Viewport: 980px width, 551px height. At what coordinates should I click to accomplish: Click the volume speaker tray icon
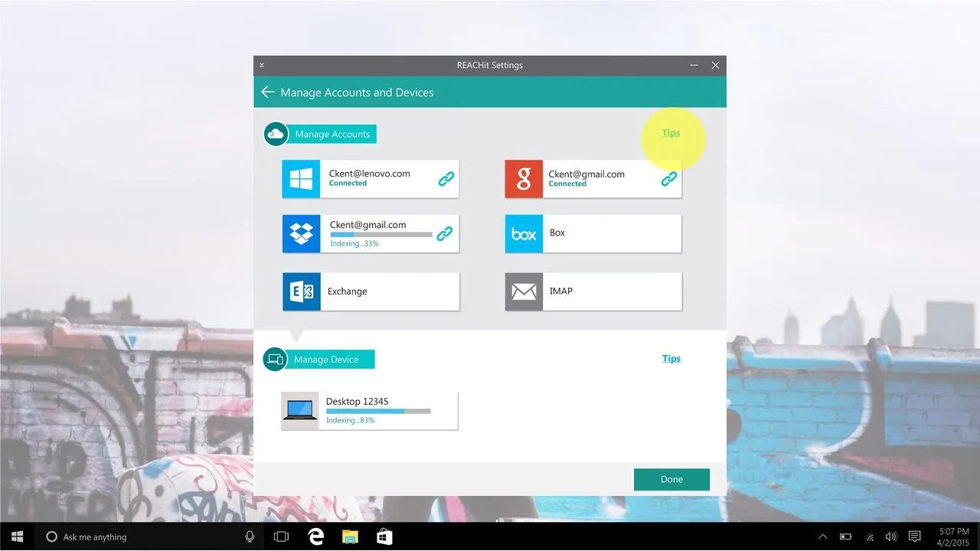(891, 536)
